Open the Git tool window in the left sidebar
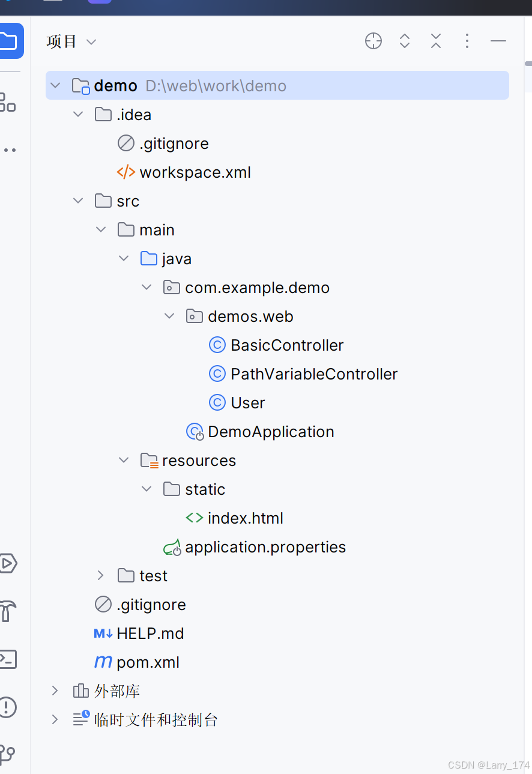This screenshot has width=532, height=774. point(7,754)
